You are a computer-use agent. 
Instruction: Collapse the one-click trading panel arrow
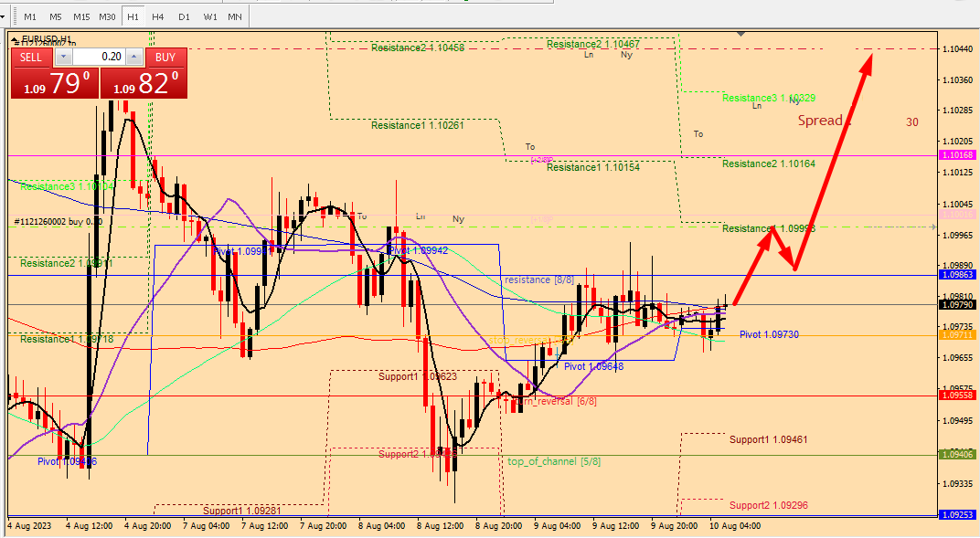tap(15, 38)
